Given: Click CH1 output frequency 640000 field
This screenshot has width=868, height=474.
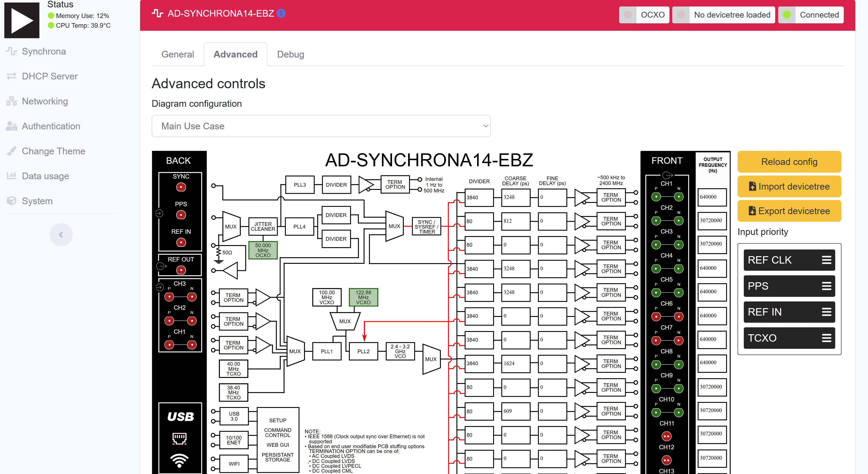Looking at the screenshot, I should (712, 197).
